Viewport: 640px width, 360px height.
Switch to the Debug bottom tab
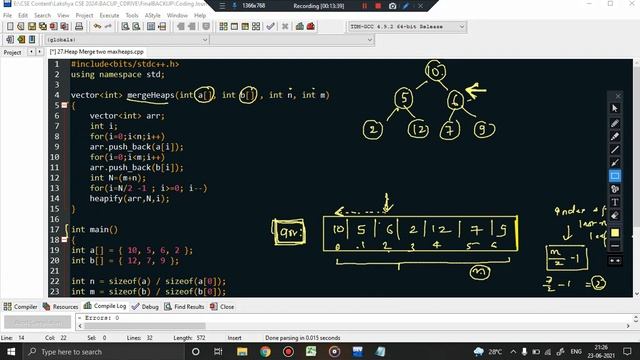point(145,307)
